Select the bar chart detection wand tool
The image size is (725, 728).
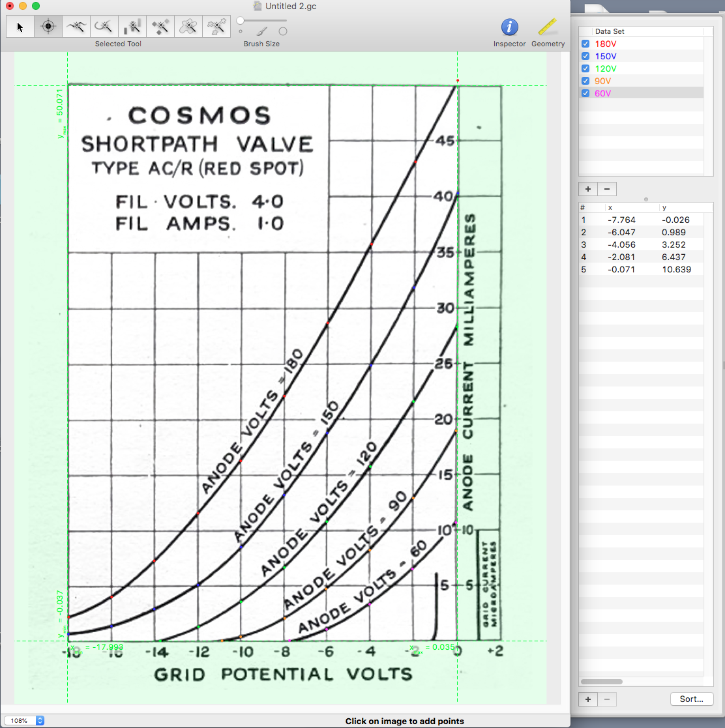pos(132,27)
